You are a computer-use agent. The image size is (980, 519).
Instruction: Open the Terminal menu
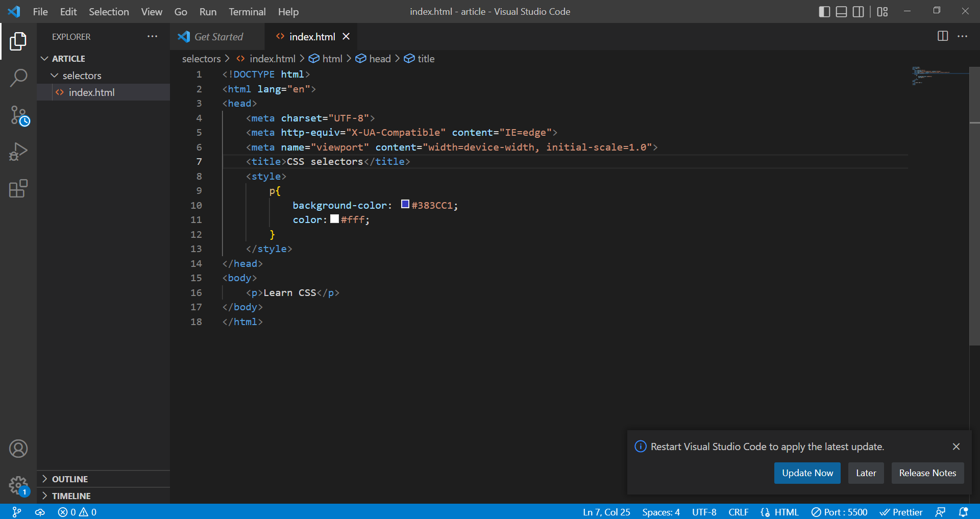(247, 11)
